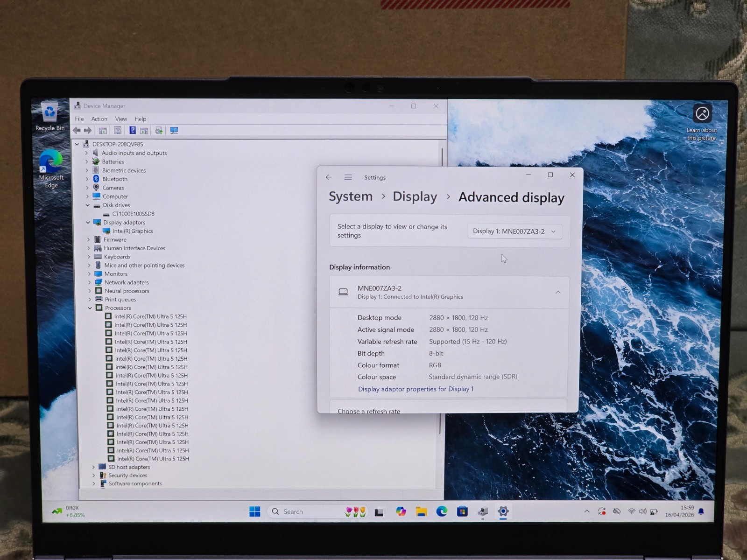The height and width of the screenshot is (560, 747).
Task: Open the Settings hamburger navigation menu
Action: coord(348,177)
